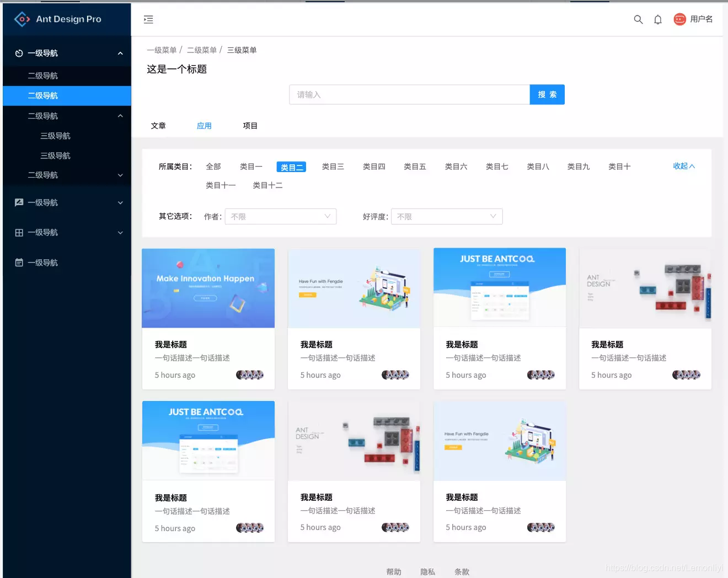
Task: Select the 类目十二 category tag
Action: tap(267, 185)
